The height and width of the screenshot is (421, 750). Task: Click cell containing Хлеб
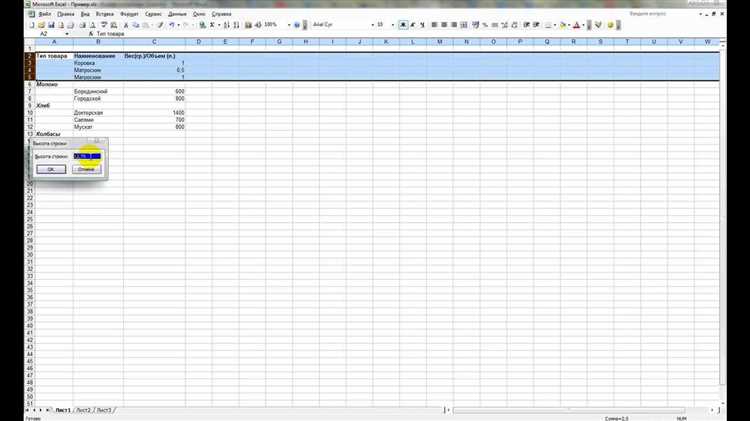click(x=54, y=105)
